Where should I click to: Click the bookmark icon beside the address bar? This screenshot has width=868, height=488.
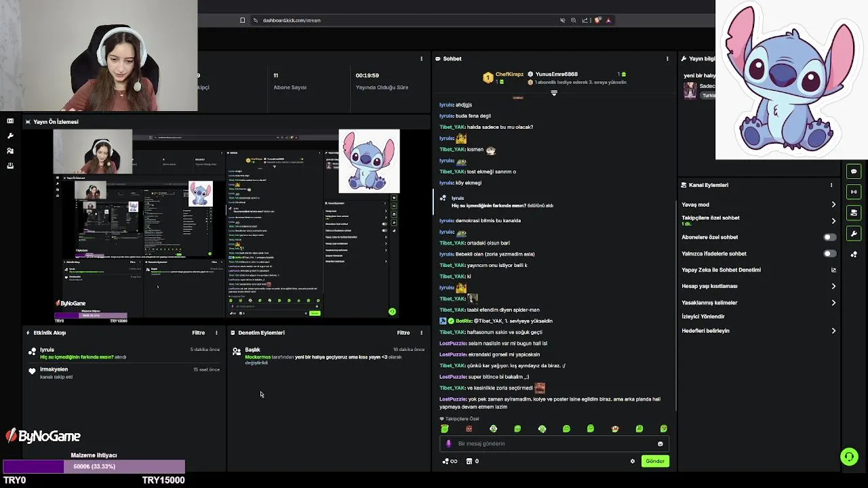243,20
